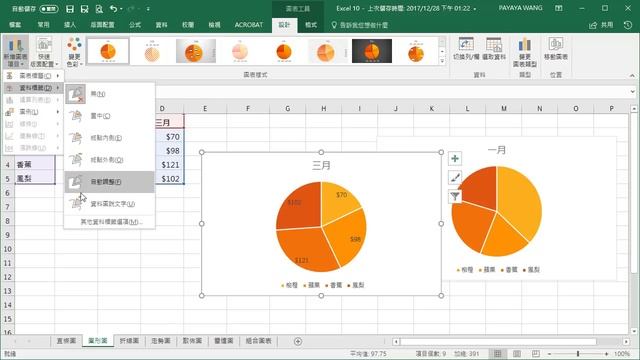
Task: Select the gray gradient chart style thumbnail
Action: pos(196,51)
